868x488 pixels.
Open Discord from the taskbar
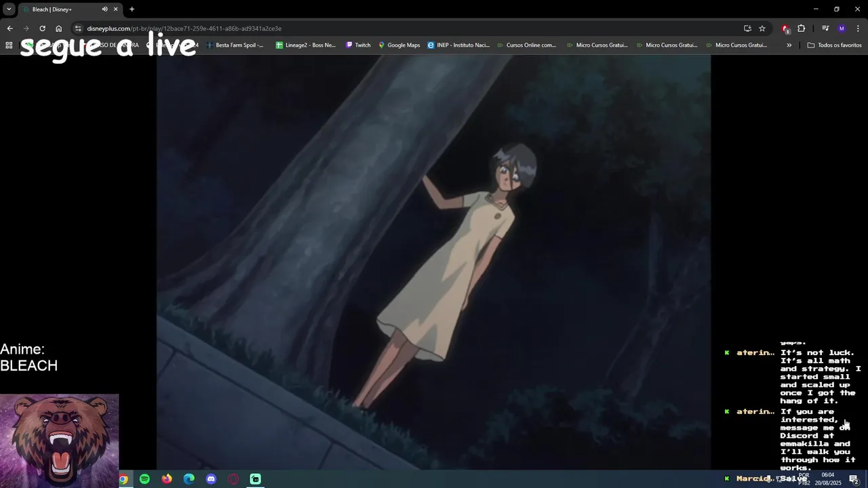tap(211, 479)
